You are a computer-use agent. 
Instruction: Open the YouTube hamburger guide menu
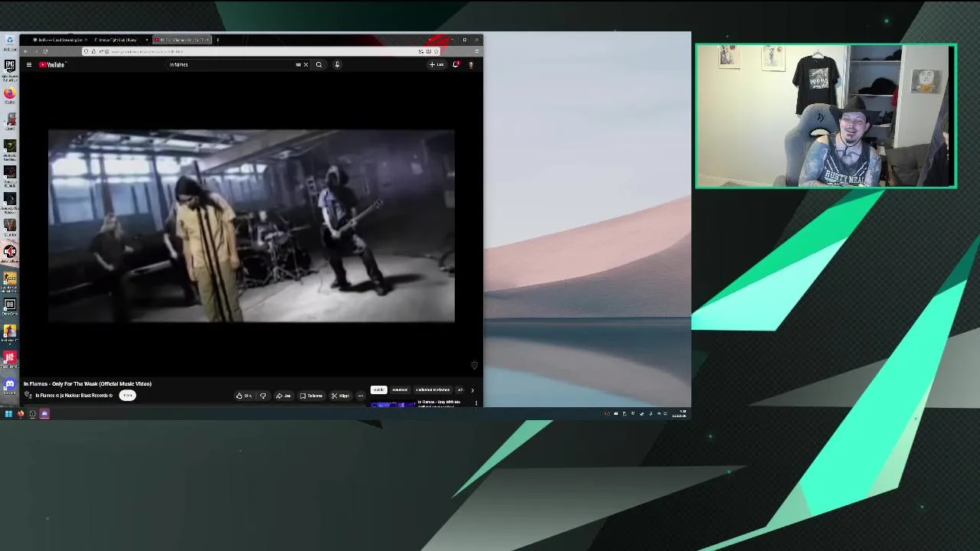[x=29, y=64]
